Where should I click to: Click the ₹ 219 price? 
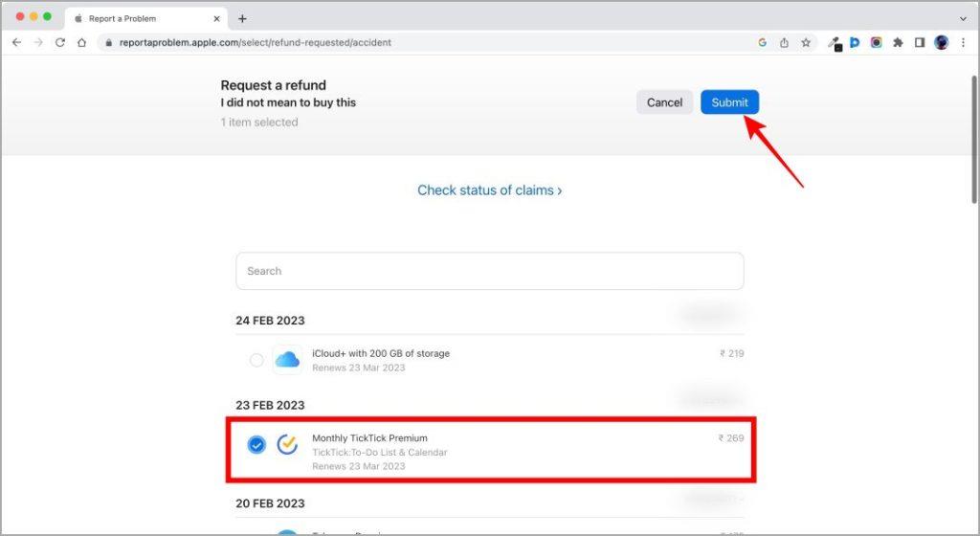tap(732, 353)
